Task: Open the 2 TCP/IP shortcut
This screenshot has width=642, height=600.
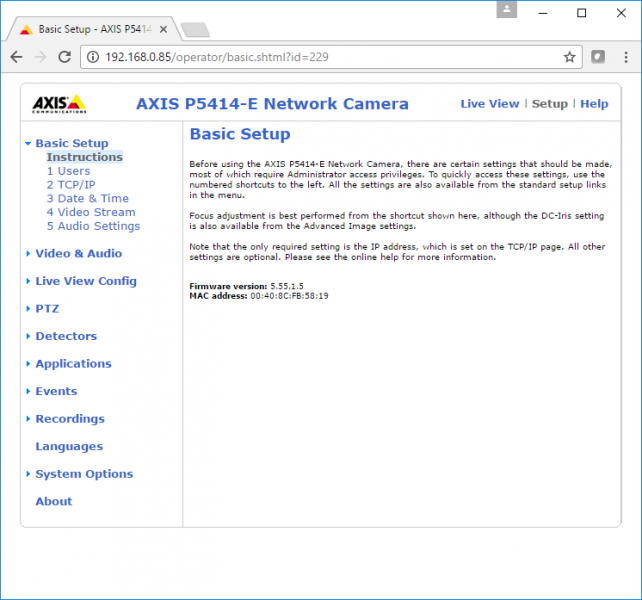Action: coord(71,185)
